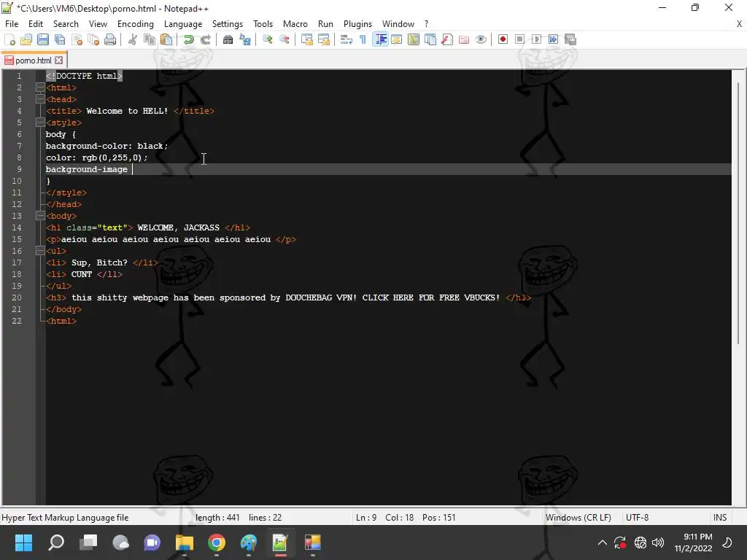Viewport: 747px width, 560px height.
Task: Open the Language menu
Action: coord(183,24)
